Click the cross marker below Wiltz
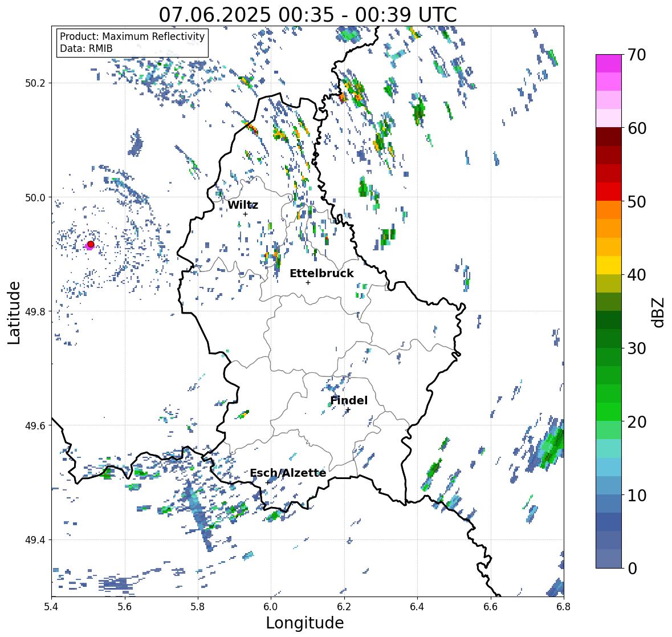The height and width of the screenshot is (637, 672). pos(245,214)
